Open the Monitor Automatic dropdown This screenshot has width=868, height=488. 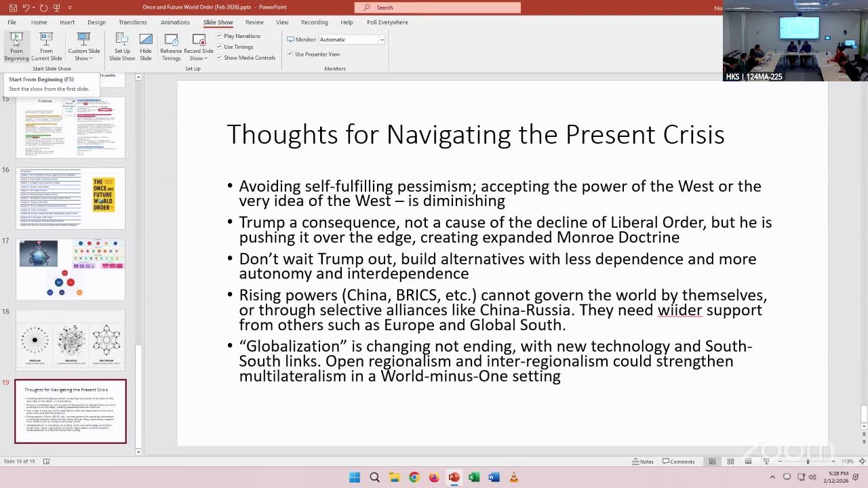point(381,39)
